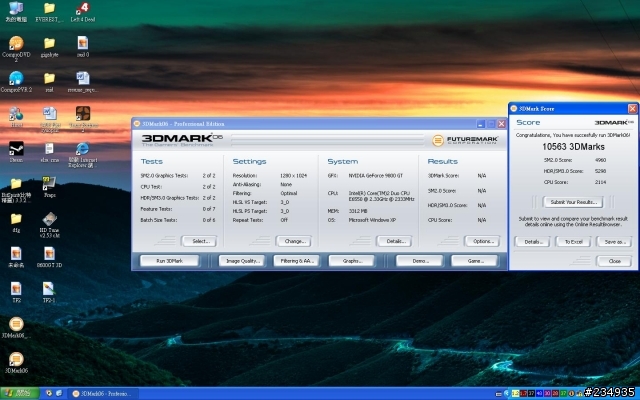Click Submit Your Results... in Score window
Image resolution: width=640 pixels, height=400 pixels.
573,202
